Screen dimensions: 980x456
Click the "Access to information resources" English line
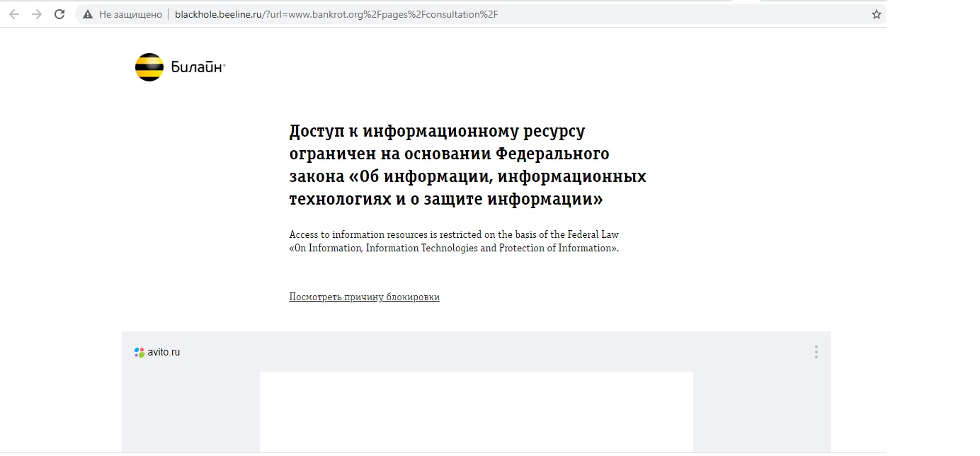coord(453,234)
